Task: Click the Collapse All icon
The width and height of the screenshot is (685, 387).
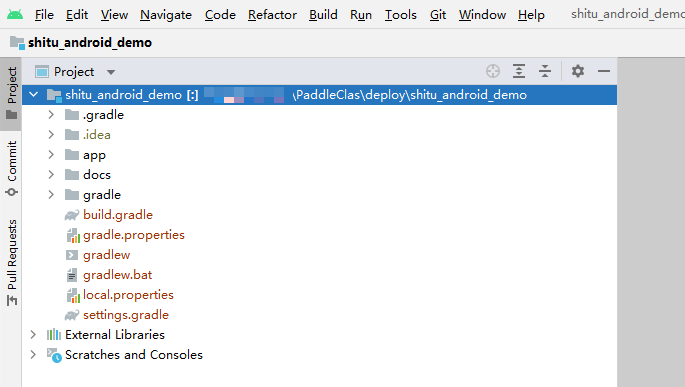Action: [545, 71]
